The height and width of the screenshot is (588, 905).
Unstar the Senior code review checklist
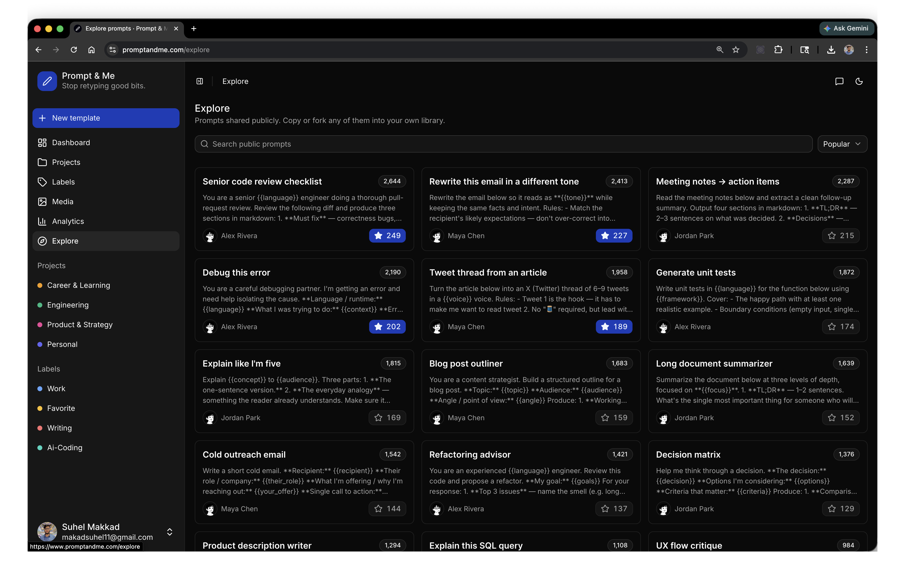[x=387, y=235]
